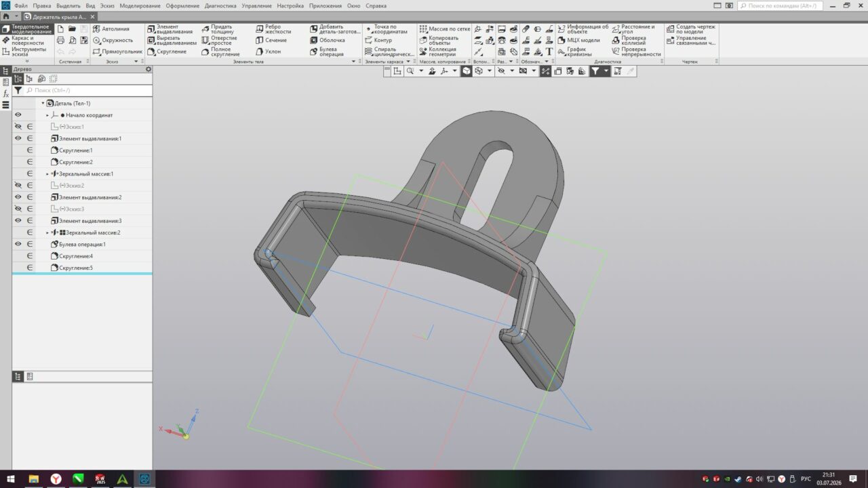Open the Моделирование menu
The width and height of the screenshot is (868, 488).
140,5
